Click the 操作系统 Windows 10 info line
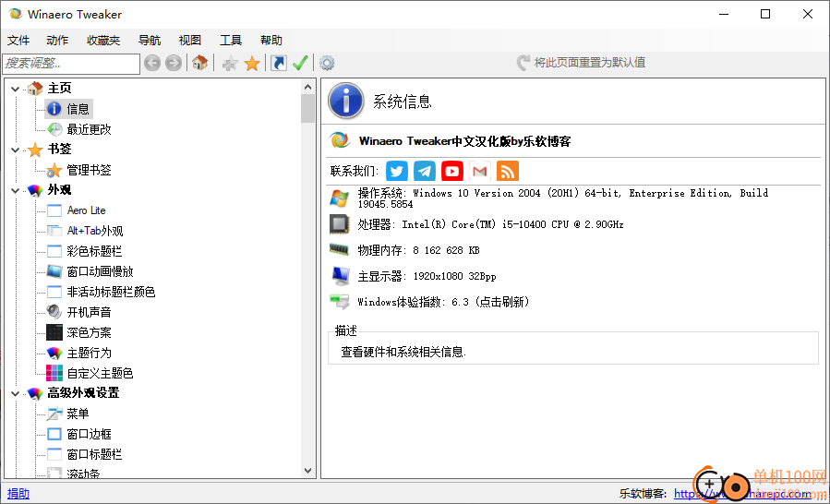This screenshot has height=504, width=830. click(563, 198)
